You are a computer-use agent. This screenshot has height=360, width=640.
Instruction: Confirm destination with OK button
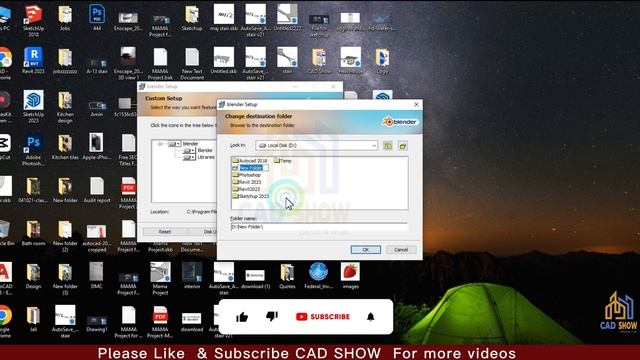[366, 249]
